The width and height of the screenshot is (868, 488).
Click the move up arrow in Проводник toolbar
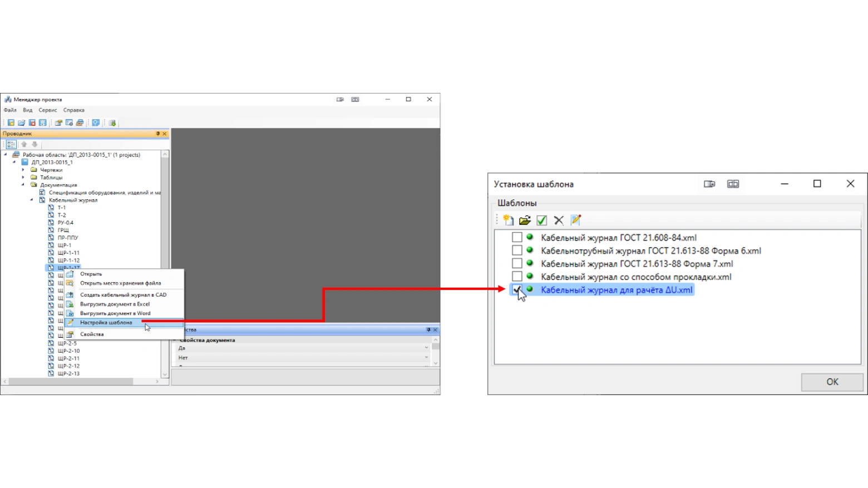click(24, 145)
